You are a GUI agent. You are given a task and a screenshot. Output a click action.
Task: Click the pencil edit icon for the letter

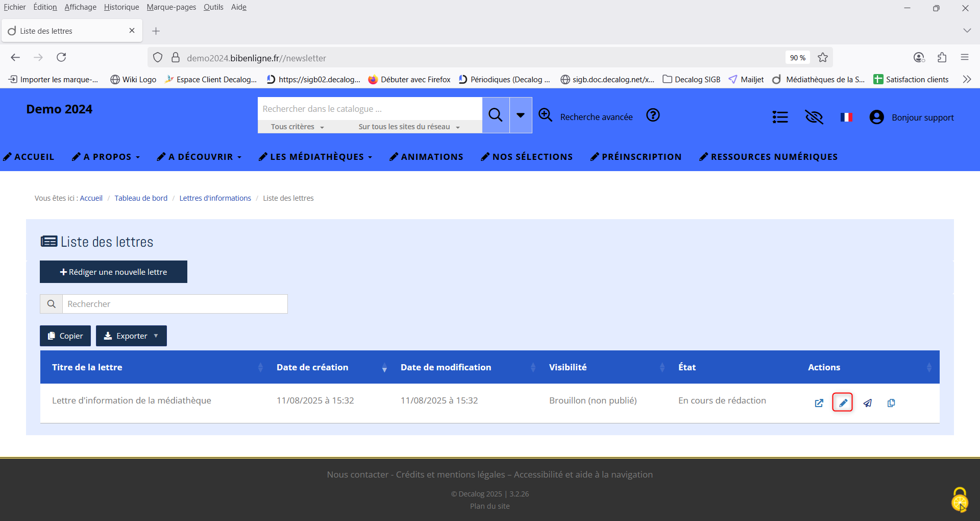(x=843, y=402)
